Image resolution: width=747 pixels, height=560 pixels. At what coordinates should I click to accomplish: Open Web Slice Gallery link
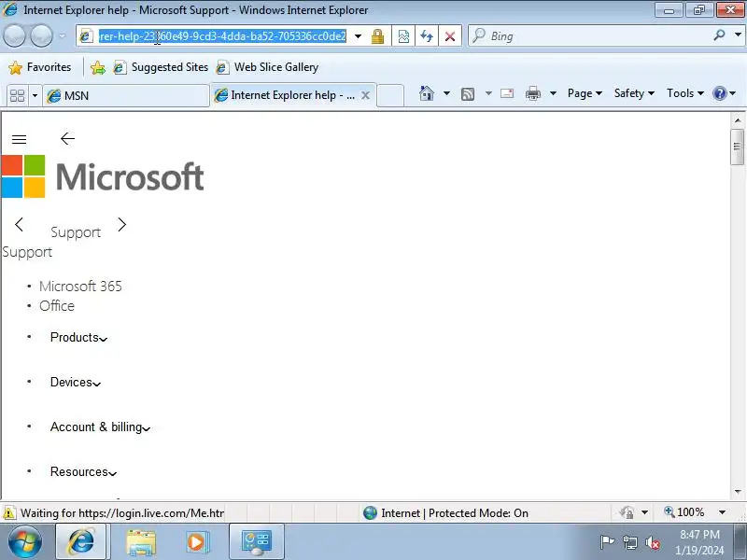(x=267, y=67)
